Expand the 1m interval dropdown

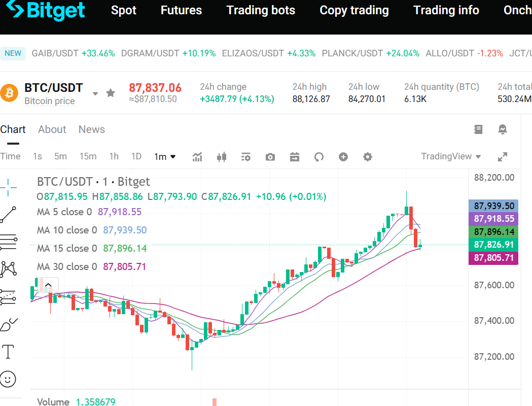pyautogui.click(x=165, y=156)
